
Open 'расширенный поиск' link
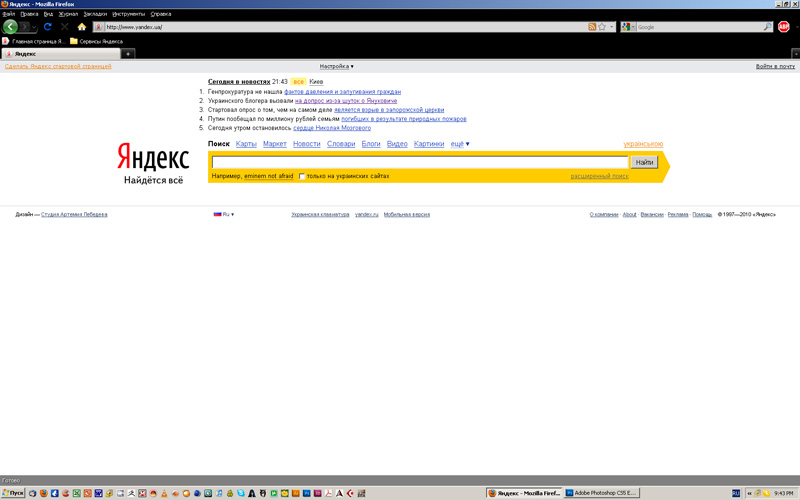click(599, 176)
